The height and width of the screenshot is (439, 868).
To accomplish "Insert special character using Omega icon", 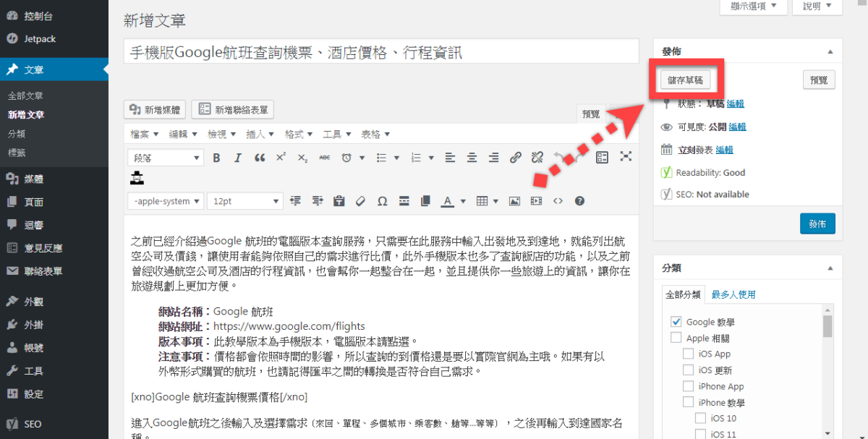I will pyautogui.click(x=382, y=201).
